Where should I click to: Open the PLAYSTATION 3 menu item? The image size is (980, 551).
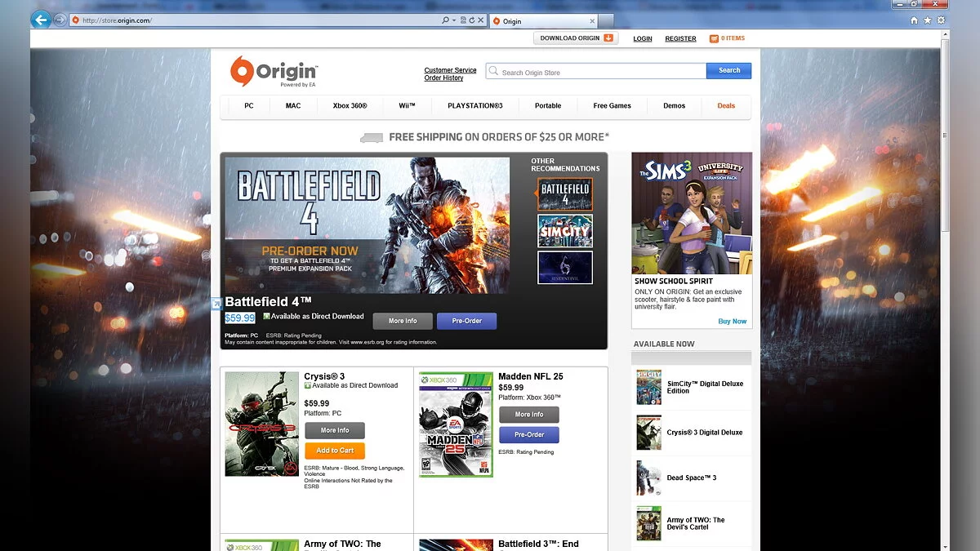point(475,106)
